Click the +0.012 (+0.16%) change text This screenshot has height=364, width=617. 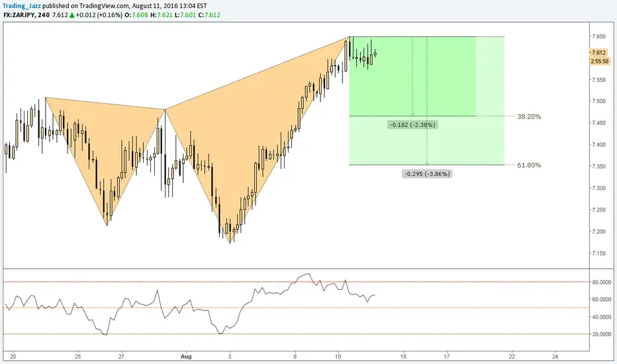click(x=99, y=15)
